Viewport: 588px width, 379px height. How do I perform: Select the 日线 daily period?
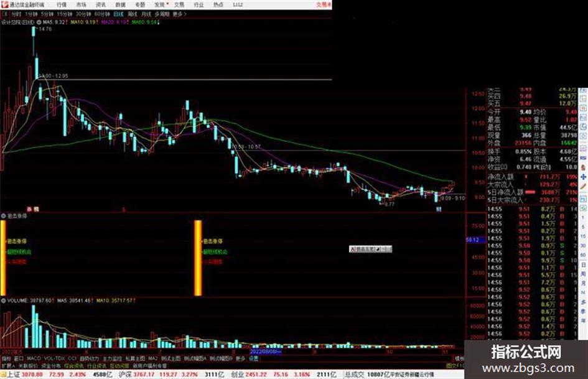[x=118, y=14]
